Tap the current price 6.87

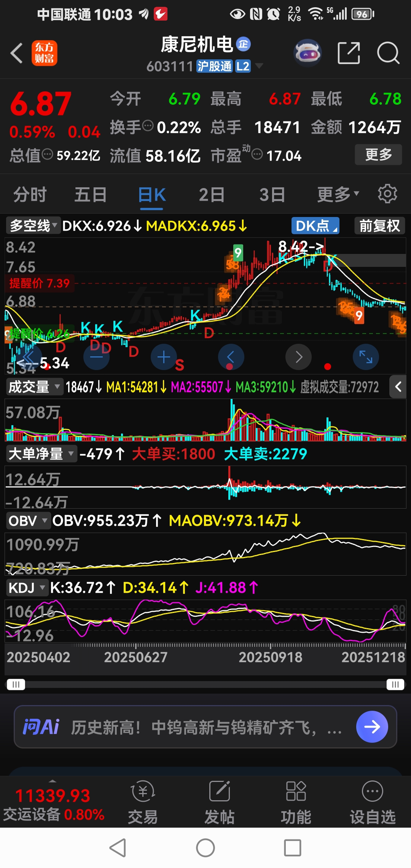click(41, 104)
